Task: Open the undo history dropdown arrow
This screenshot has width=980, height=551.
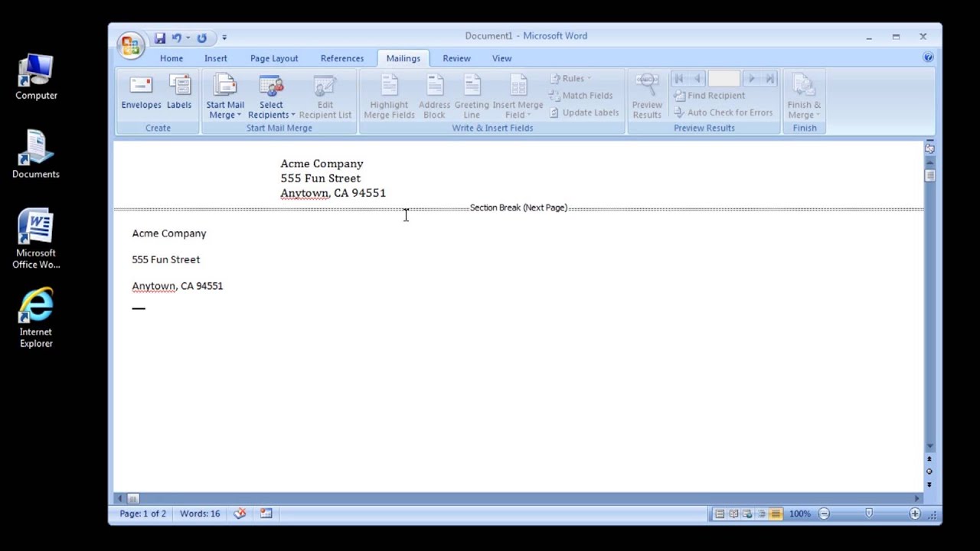Action: click(x=188, y=37)
